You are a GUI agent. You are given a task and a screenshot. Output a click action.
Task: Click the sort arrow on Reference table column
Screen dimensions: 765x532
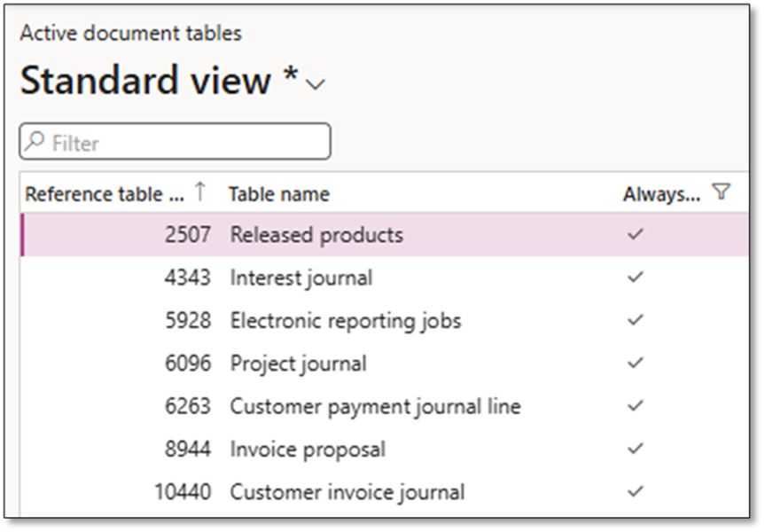(199, 192)
